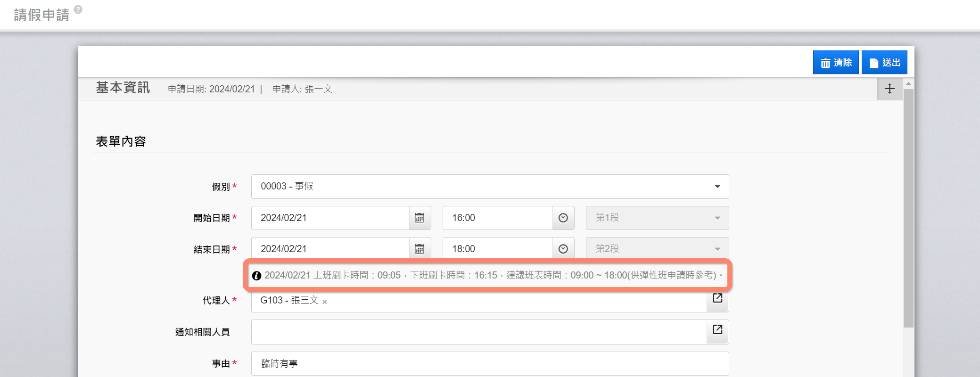Click the 結束日期 time field 18:00
The width and height of the screenshot is (980, 377).
(x=497, y=249)
